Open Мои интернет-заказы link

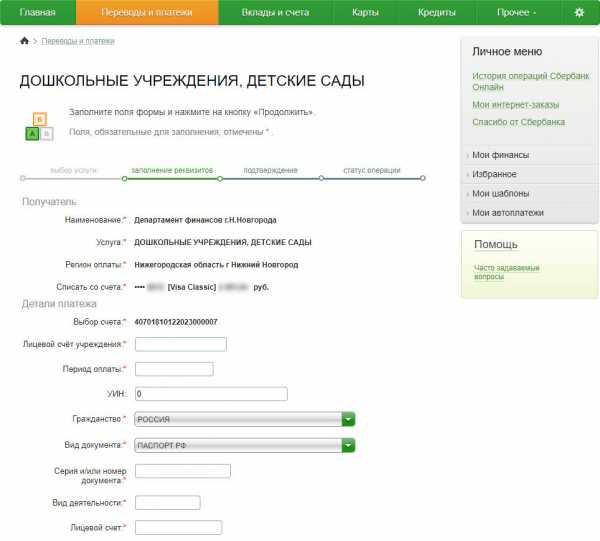(515, 104)
